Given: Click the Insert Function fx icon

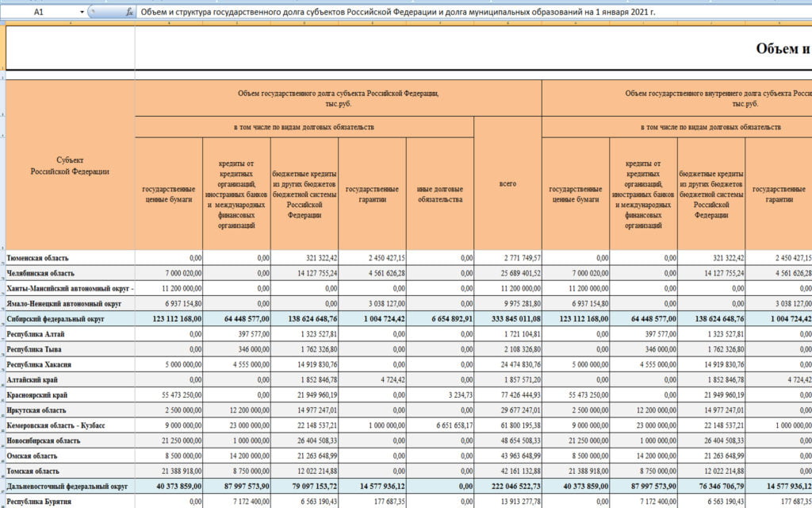Looking at the screenshot, I should [129, 13].
